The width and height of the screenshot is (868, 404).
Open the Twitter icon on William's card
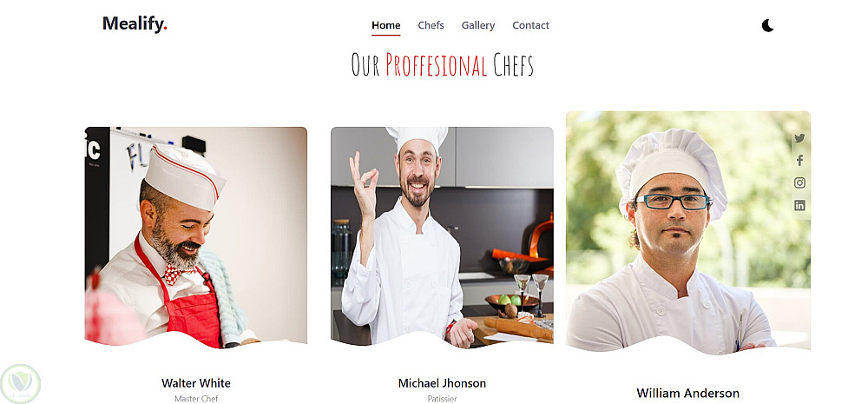[x=799, y=138]
